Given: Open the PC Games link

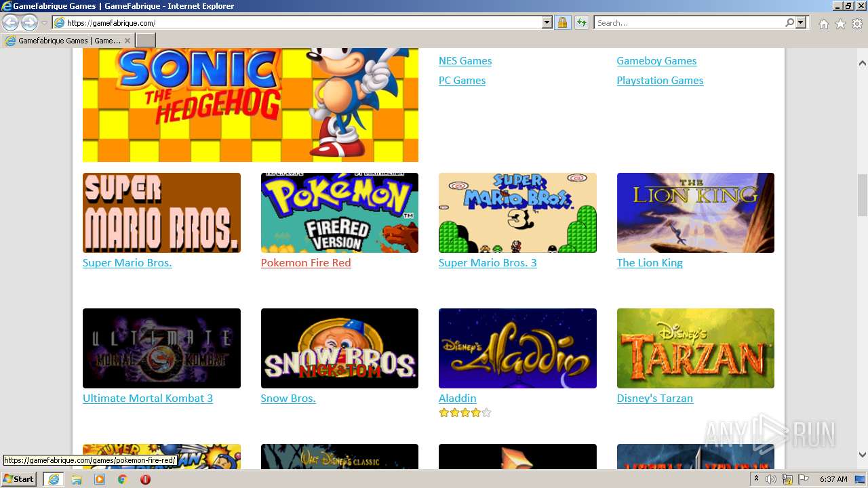Looking at the screenshot, I should tap(462, 81).
